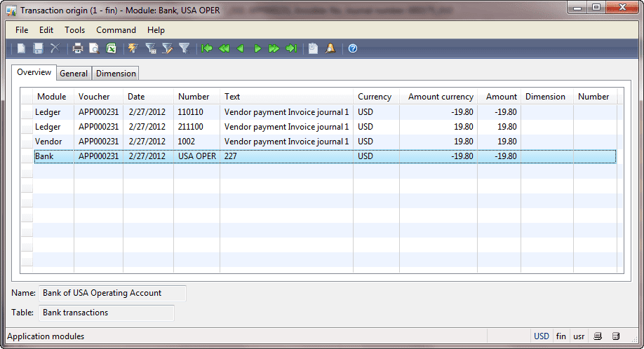Switch to the Dimension tab

coord(116,74)
